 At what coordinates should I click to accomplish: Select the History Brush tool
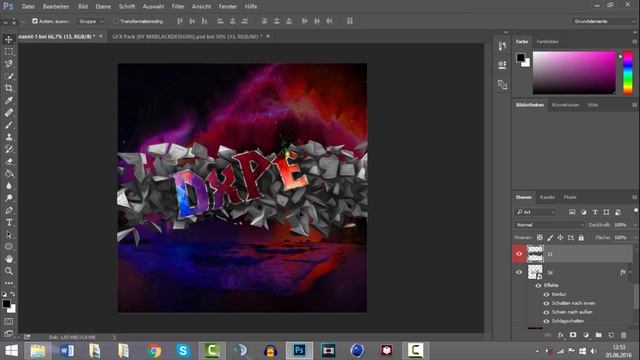(9, 149)
